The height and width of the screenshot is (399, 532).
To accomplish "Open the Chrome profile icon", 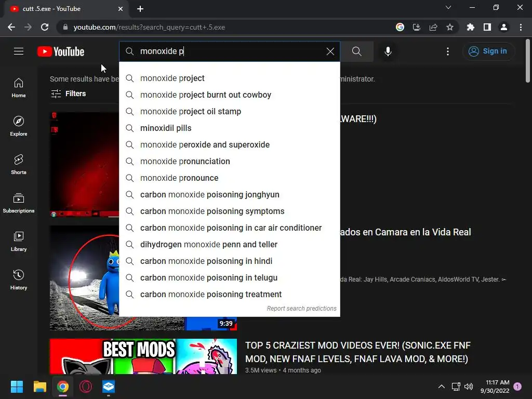I will [504, 27].
